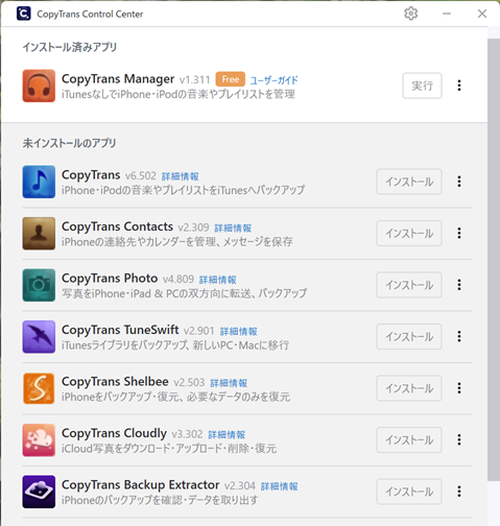
Task: Open the three-dot menu for CopyTrans TuneSwift
Action: click(459, 336)
